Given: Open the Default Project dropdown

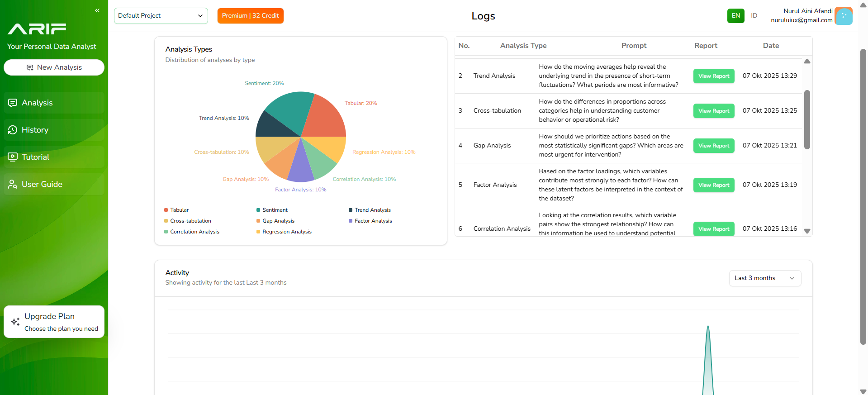Looking at the screenshot, I should 161,16.
